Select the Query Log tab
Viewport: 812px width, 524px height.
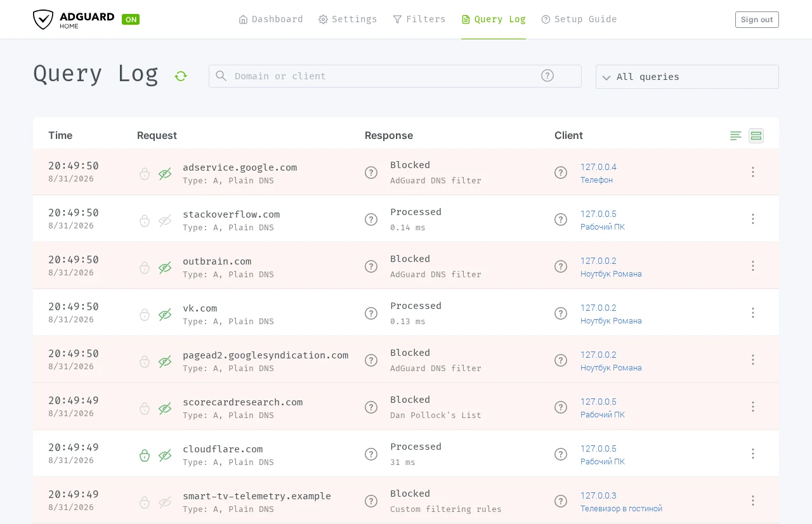[494, 19]
